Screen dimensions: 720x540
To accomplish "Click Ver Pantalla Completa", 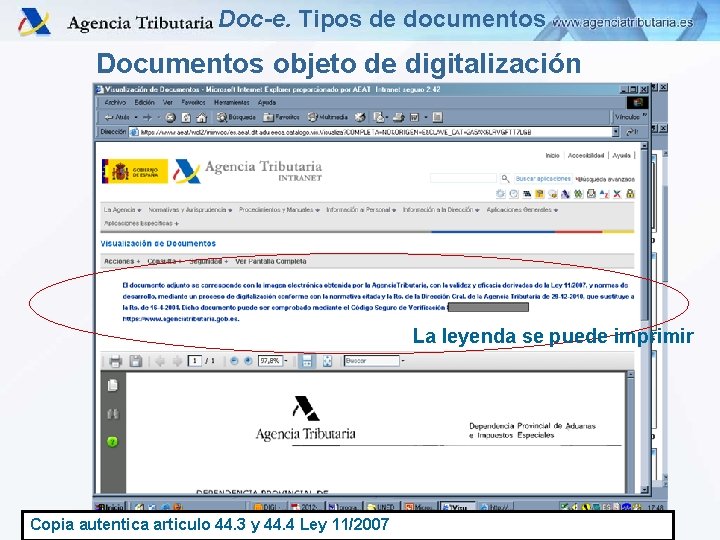I will pyautogui.click(x=270, y=261).
